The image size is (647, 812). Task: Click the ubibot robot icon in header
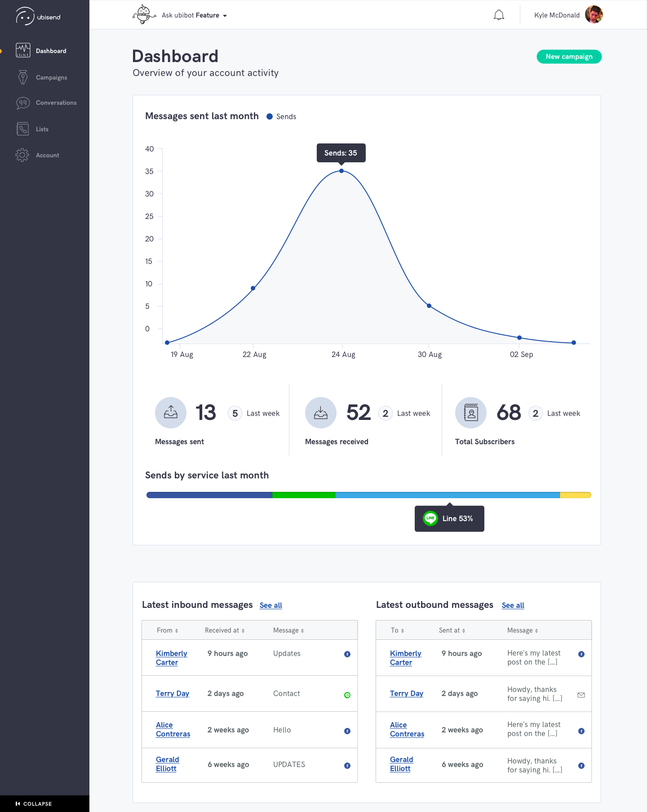pos(144,15)
